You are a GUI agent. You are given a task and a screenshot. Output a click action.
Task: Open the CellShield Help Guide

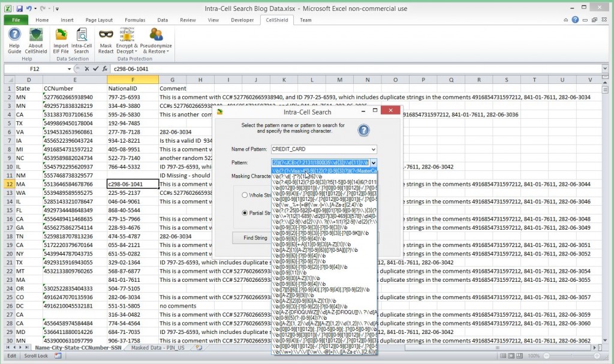(x=14, y=41)
